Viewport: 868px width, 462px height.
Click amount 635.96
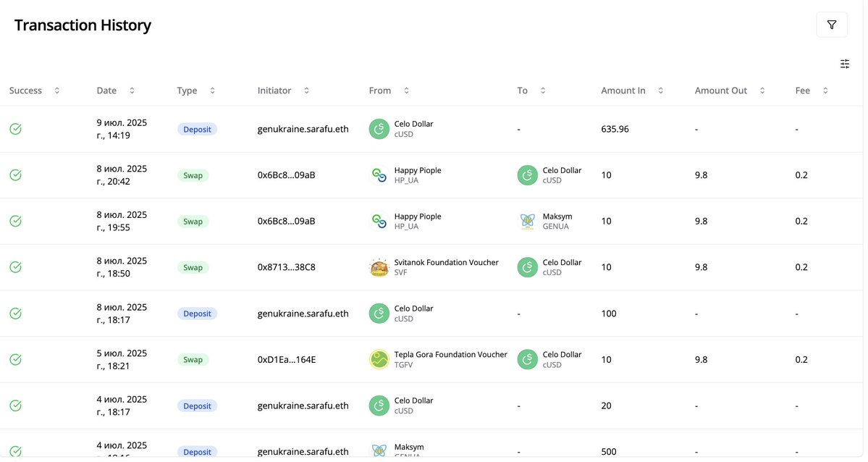pyautogui.click(x=615, y=129)
